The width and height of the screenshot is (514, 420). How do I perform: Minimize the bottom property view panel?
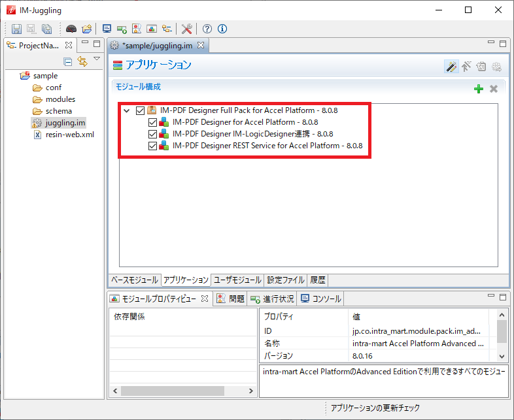[x=490, y=295]
